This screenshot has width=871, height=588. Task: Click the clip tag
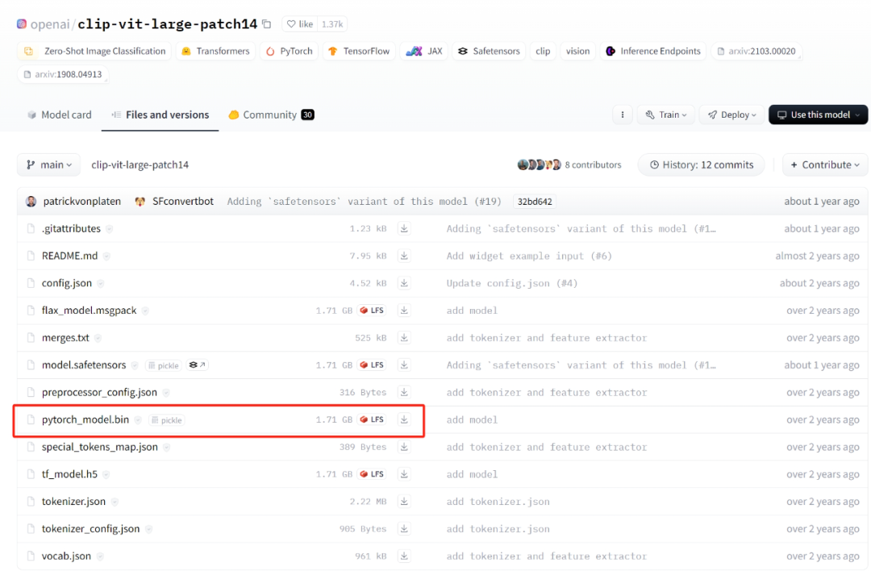tap(543, 51)
